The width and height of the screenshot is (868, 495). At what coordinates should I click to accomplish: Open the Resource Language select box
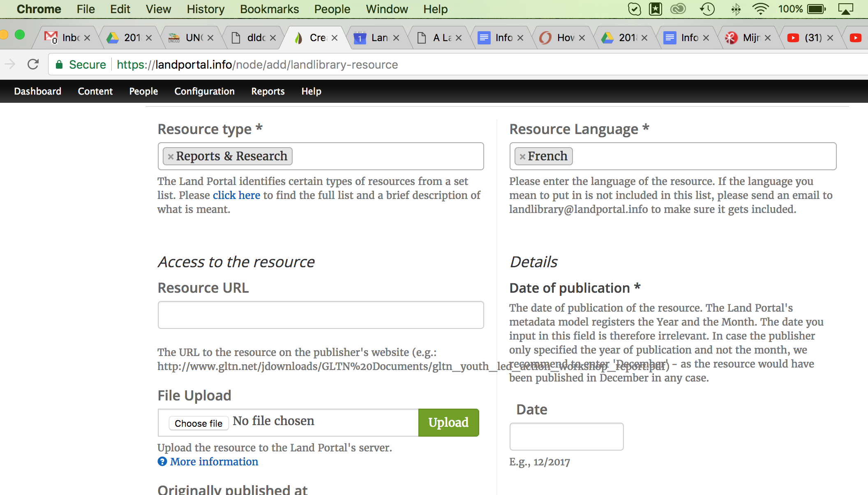(673, 156)
